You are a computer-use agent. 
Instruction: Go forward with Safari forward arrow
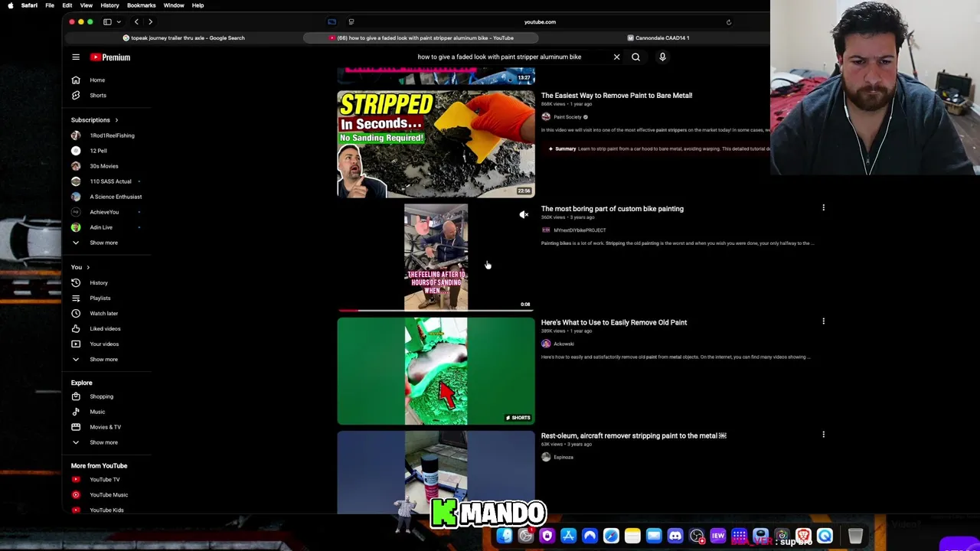(150, 21)
